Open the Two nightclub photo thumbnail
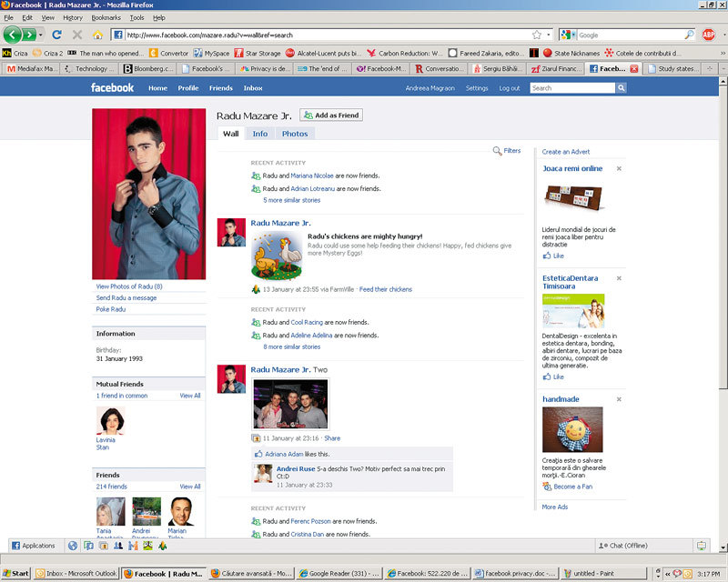The width and height of the screenshot is (728, 582). point(290,404)
